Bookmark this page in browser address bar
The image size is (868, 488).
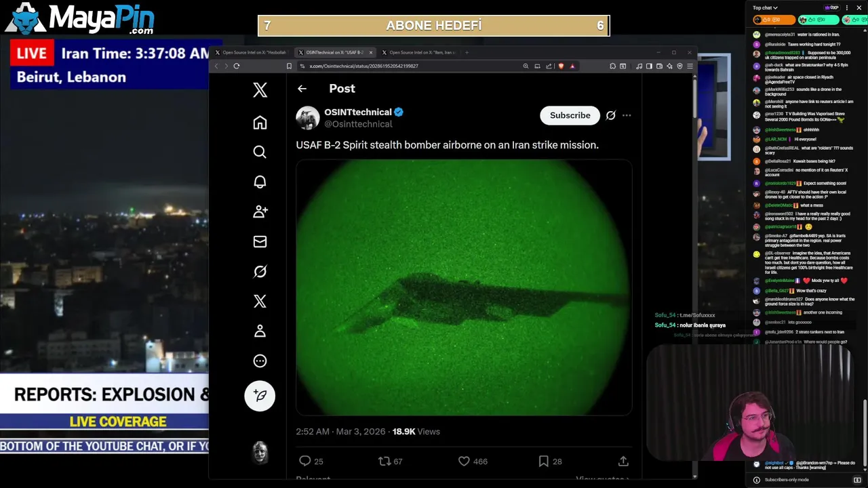[289, 66]
